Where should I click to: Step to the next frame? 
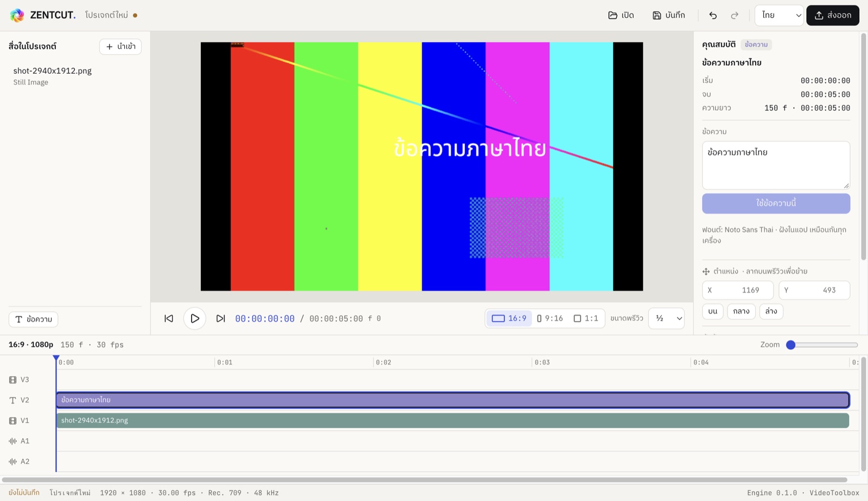pos(220,318)
